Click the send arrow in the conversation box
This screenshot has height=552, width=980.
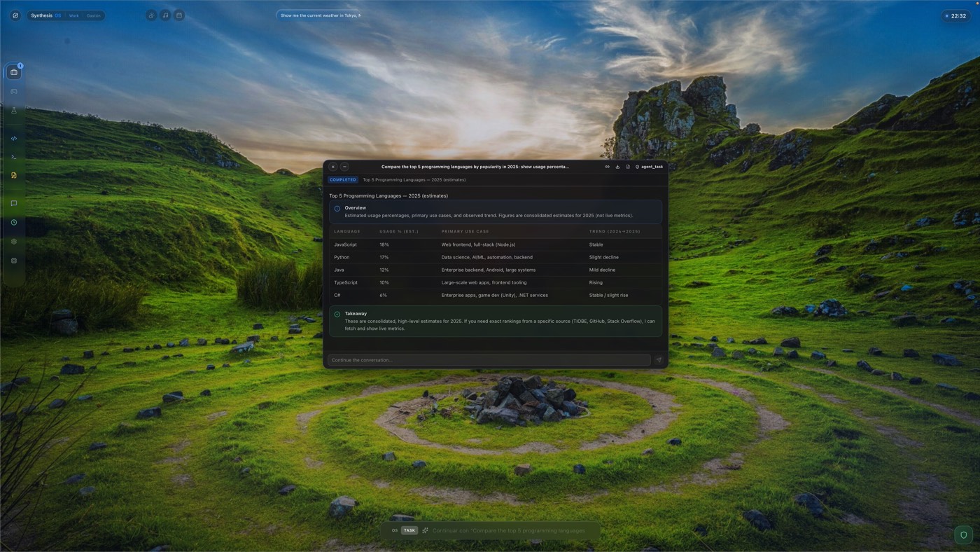(659, 360)
